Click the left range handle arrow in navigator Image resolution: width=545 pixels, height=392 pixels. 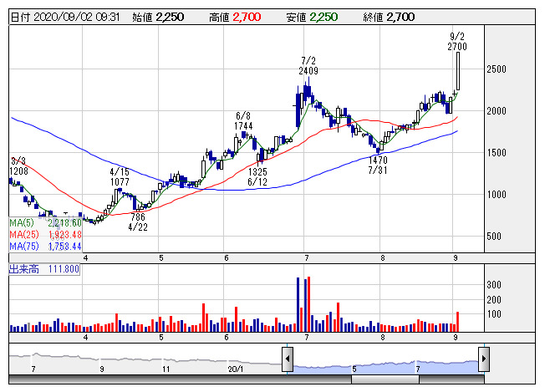coord(287,359)
